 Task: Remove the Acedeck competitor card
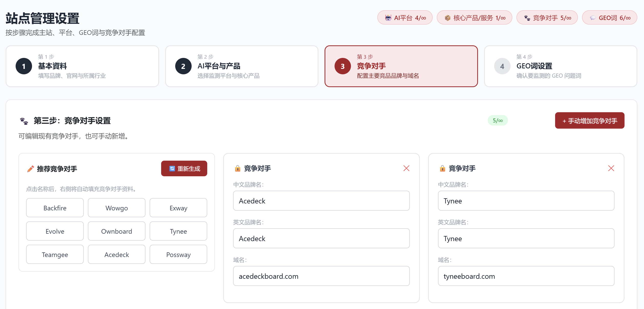tap(406, 168)
